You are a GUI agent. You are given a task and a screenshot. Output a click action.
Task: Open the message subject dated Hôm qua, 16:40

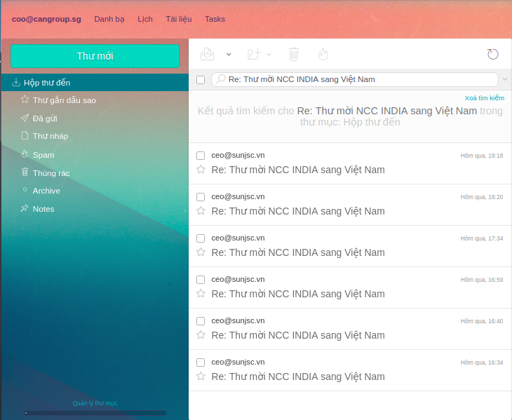pos(298,335)
